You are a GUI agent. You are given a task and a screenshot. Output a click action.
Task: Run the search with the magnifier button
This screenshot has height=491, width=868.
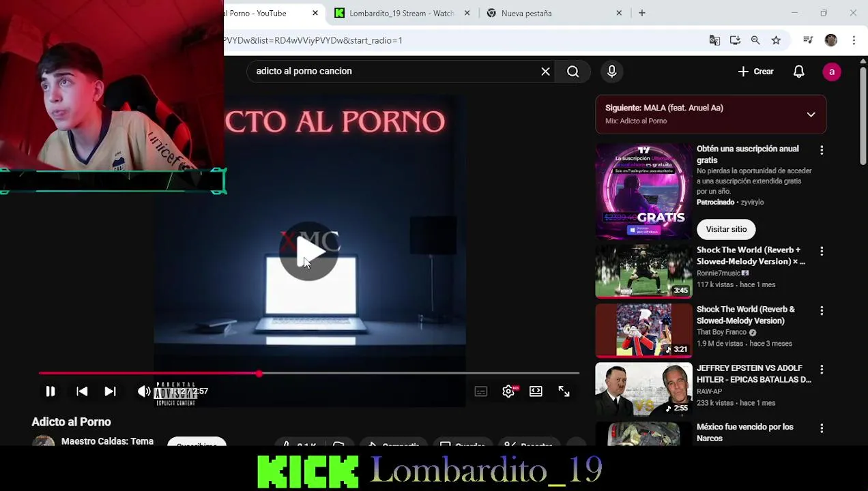point(573,72)
